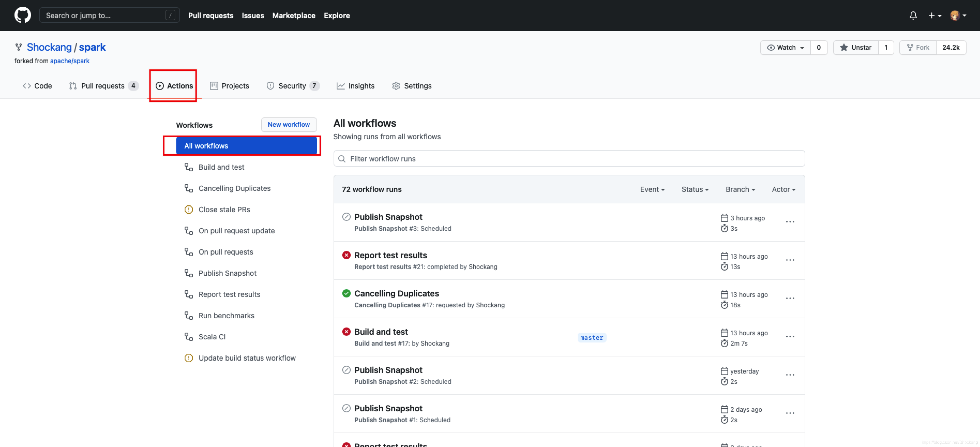Open the Fork count 24.2k
980x447 pixels.
tap(951, 47)
